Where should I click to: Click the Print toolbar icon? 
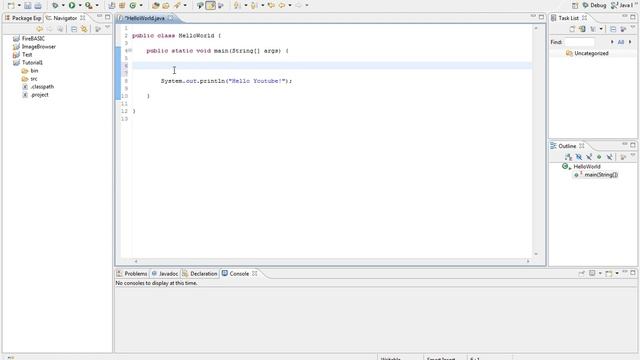pyautogui.click(x=38, y=5)
